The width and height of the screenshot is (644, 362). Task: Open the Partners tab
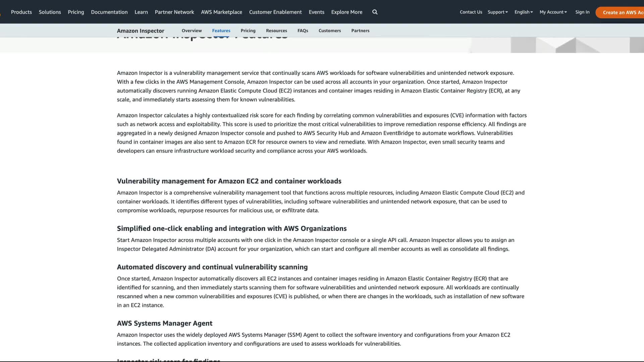[360, 31]
